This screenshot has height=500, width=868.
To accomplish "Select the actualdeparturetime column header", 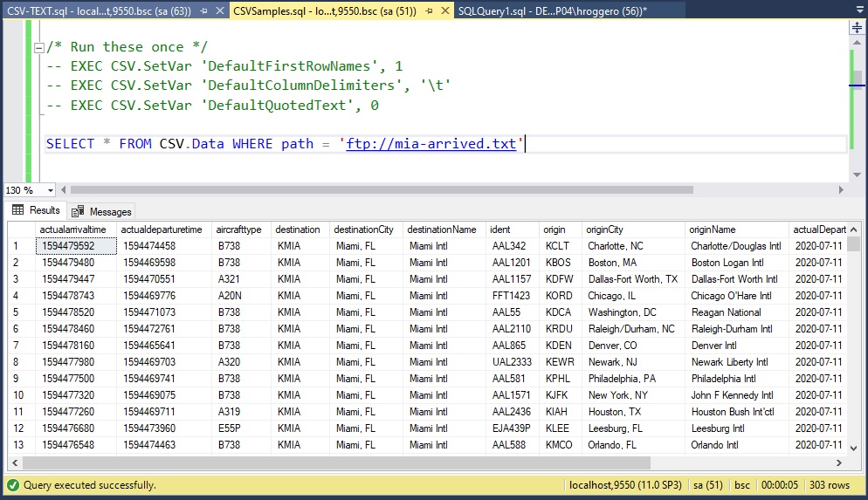I will click(x=164, y=229).
